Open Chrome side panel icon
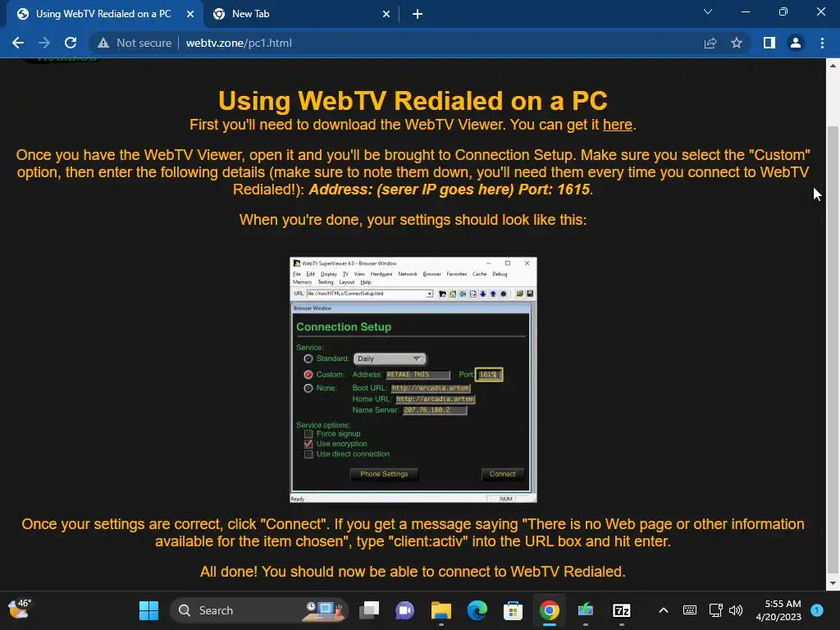The height and width of the screenshot is (630, 840). [x=769, y=43]
